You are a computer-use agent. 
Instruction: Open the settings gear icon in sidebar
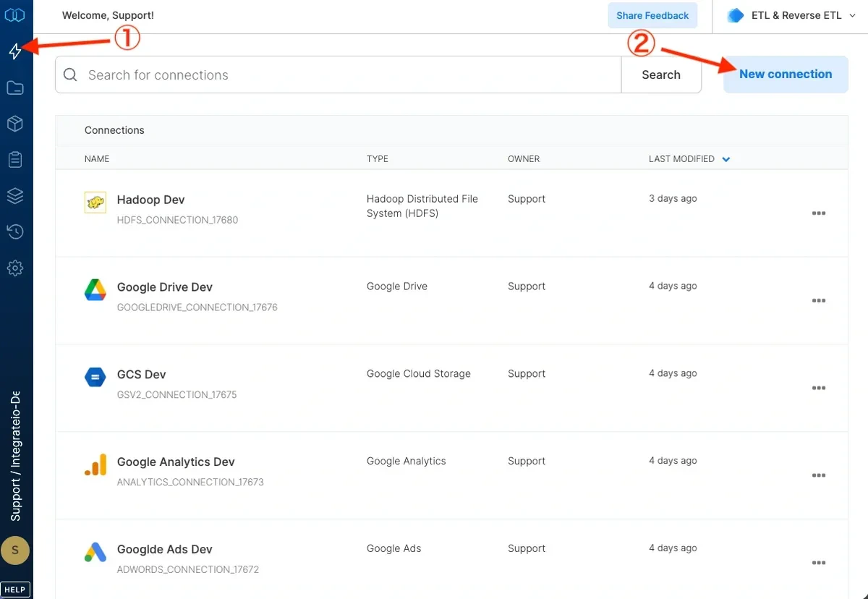15,268
